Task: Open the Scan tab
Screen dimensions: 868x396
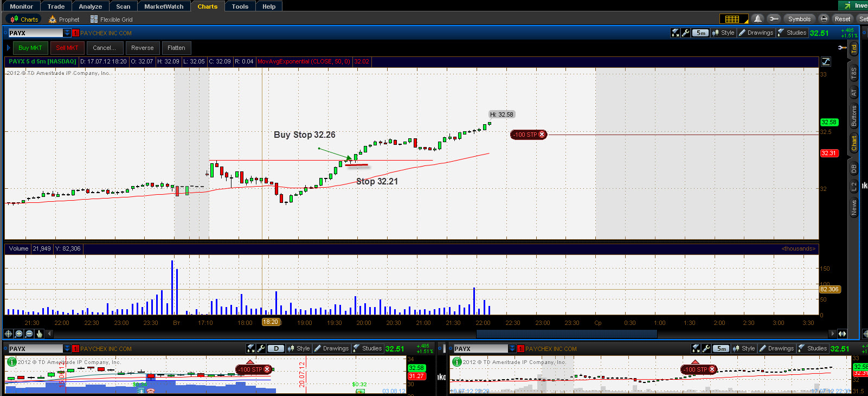Action: coord(123,7)
